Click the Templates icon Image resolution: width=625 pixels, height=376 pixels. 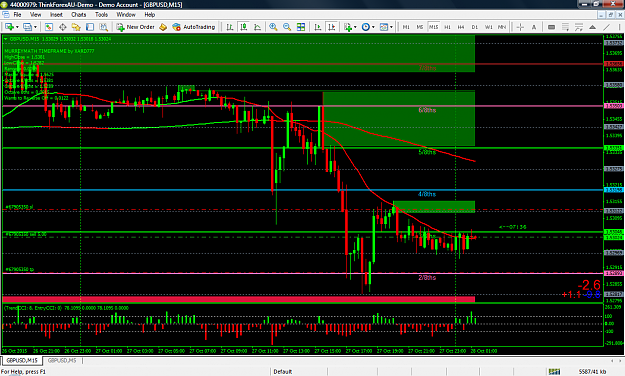384,27
